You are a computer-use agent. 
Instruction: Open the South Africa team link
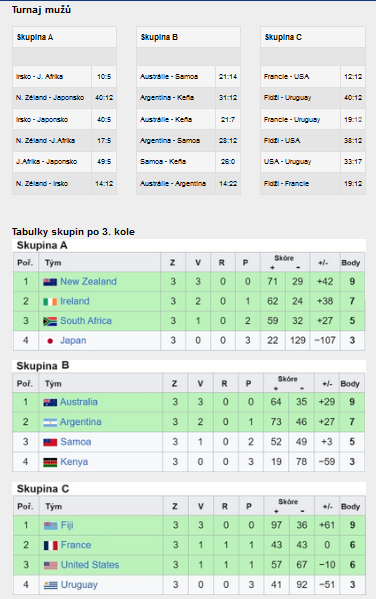(x=86, y=321)
